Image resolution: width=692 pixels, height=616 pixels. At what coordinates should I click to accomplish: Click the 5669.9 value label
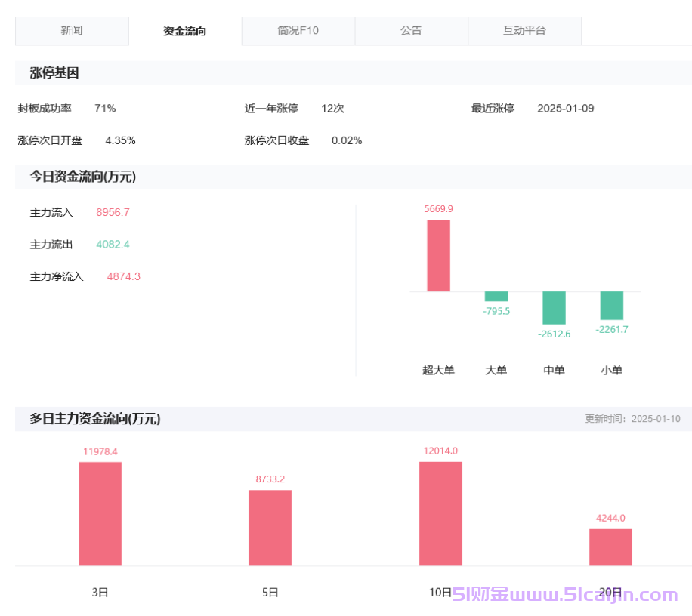[x=439, y=209]
